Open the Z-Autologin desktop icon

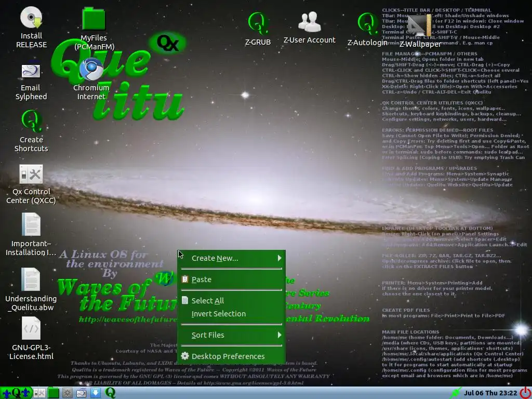tap(367, 24)
